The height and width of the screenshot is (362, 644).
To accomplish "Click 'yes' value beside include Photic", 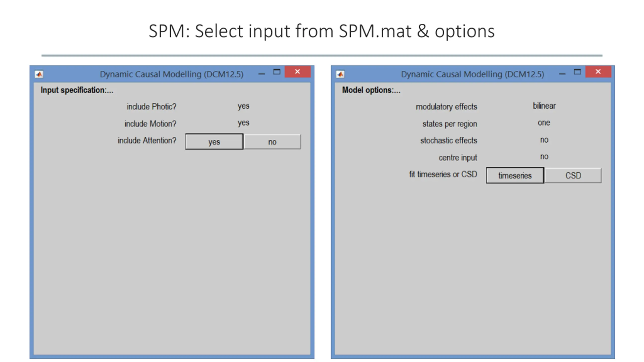I will click(x=244, y=106).
